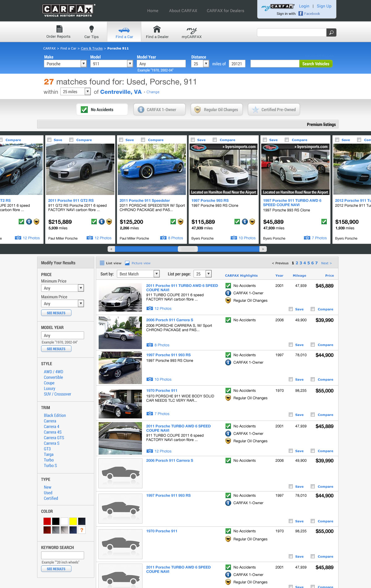The height and width of the screenshot is (588, 371).
Task: Click the Search Vehicles button
Action: [316, 64]
